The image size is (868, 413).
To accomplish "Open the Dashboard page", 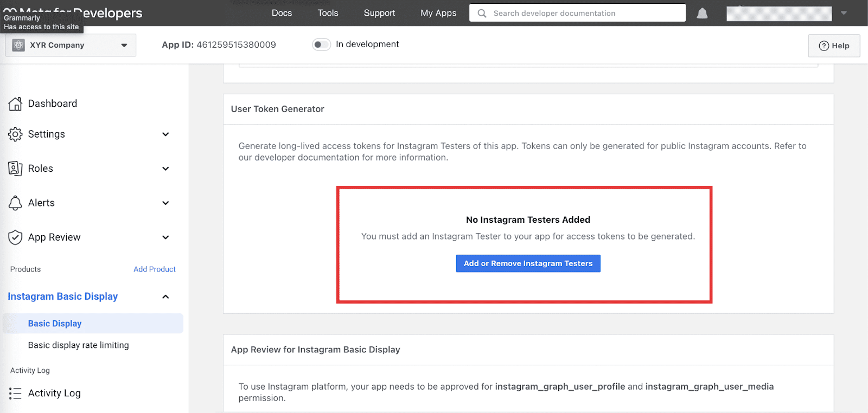I will (53, 104).
